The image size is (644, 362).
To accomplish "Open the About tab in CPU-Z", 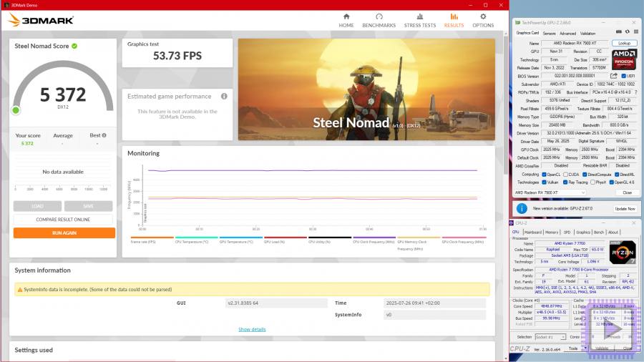I will click(x=613, y=233).
